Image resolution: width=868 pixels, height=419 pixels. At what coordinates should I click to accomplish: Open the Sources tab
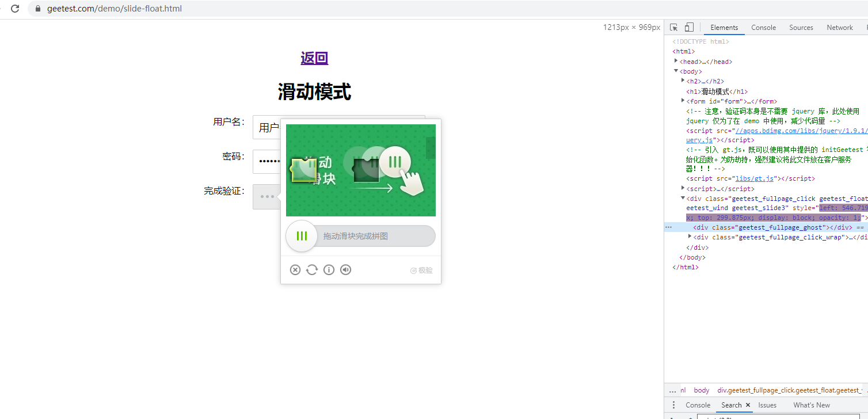801,28
